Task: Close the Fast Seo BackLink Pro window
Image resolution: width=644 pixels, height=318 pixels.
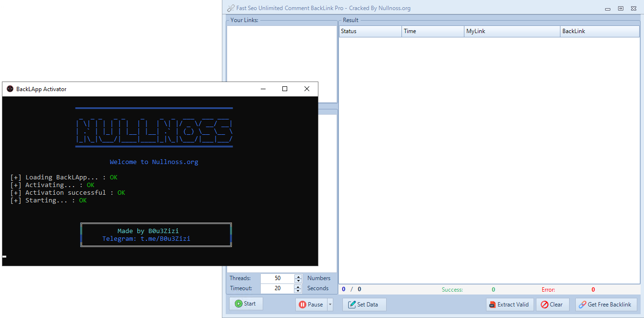Action: [x=633, y=8]
